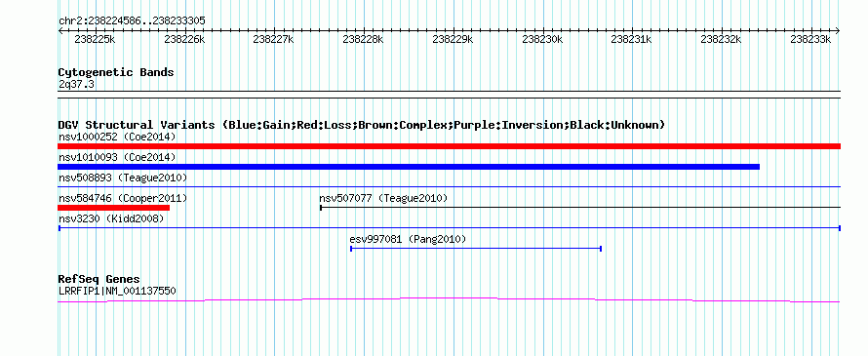The height and width of the screenshot is (356, 868).
Task: Click the short red nsv584746 bar
Action: (x=113, y=208)
